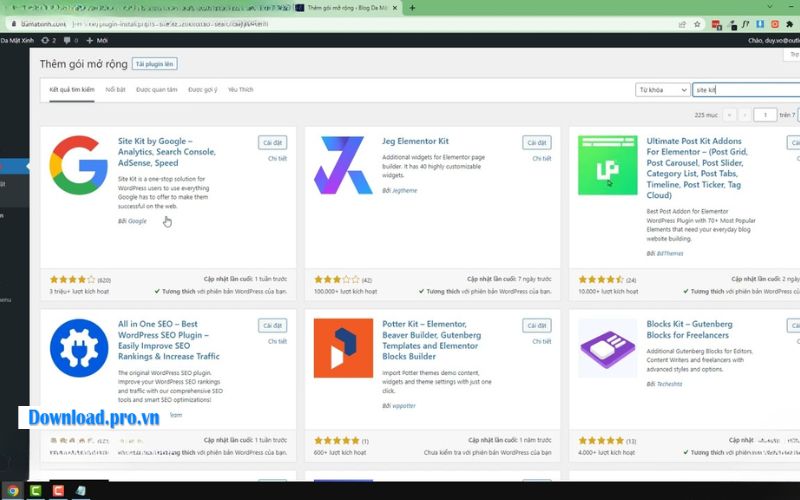
Task: Bookmark this page with the star icon
Action: 697,24
